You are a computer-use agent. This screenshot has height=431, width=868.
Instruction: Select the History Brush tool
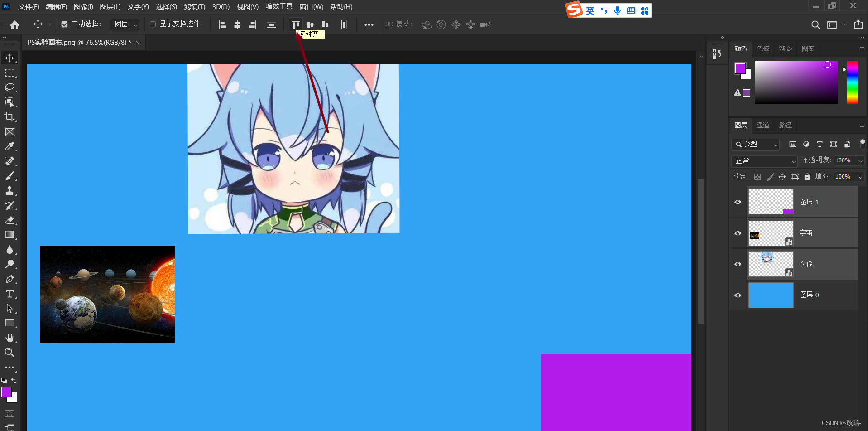click(x=10, y=205)
